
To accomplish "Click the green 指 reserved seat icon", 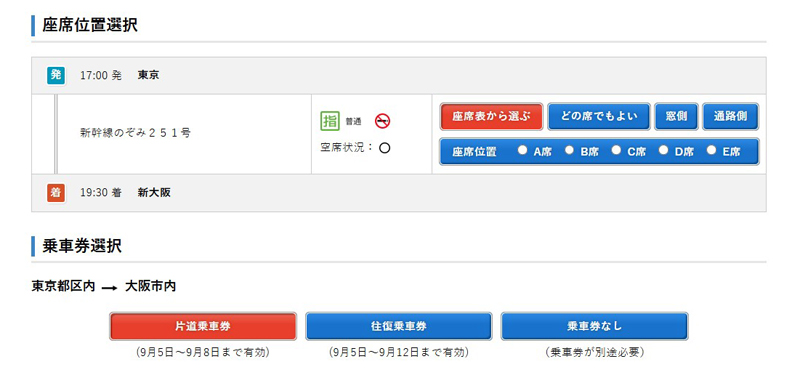I will pyautogui.click(x=330, y=121).
